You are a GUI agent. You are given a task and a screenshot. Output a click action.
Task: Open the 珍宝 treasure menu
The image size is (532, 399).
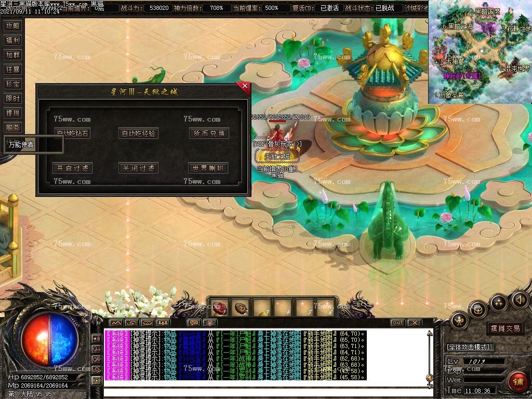tap(13, 84)
